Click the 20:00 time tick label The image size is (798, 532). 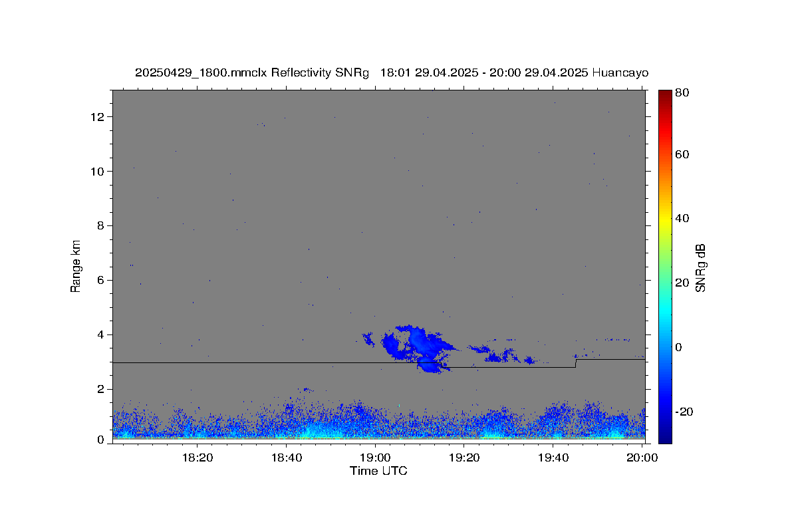pyautogui.click(x=642, y=458)
